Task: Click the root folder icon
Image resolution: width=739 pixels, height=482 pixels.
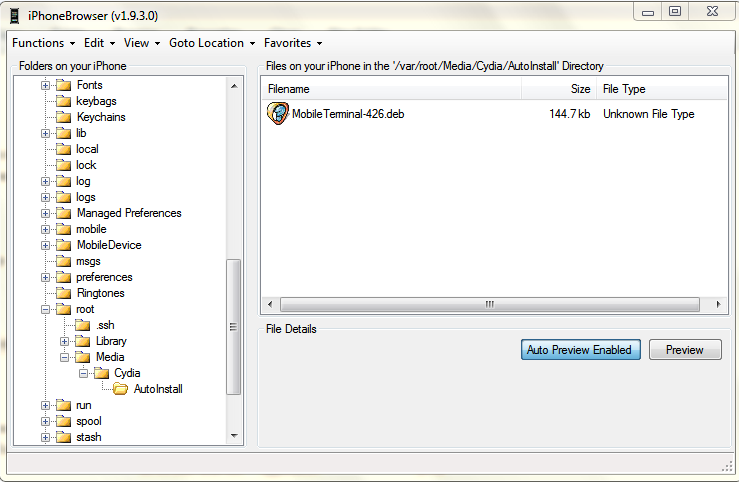Action: tap(63, 310)
